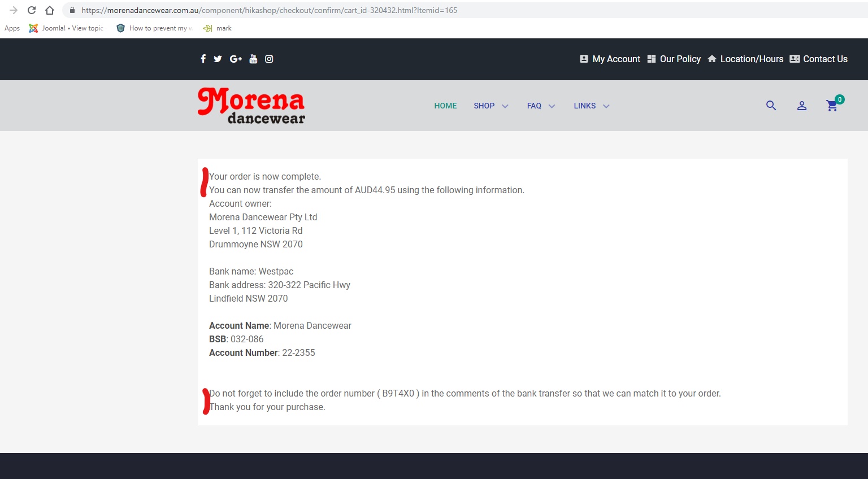Open the My Account link
The width and height of the screenshot is (868, 479).
[610, 59]
